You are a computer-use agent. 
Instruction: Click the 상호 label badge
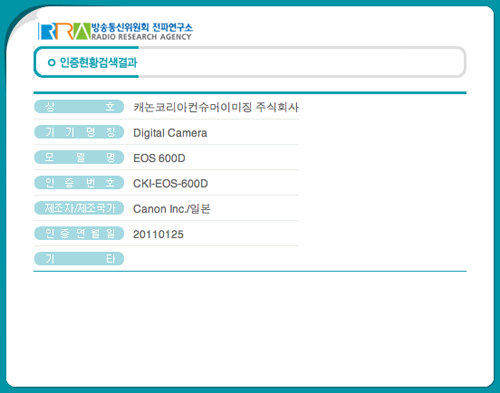point(79,107)
